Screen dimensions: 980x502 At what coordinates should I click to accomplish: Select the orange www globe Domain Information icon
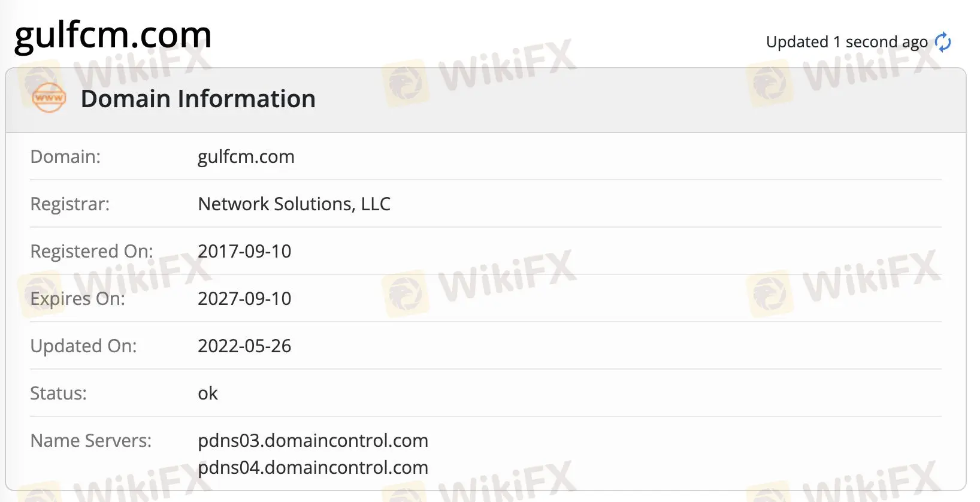click(49, 98)
